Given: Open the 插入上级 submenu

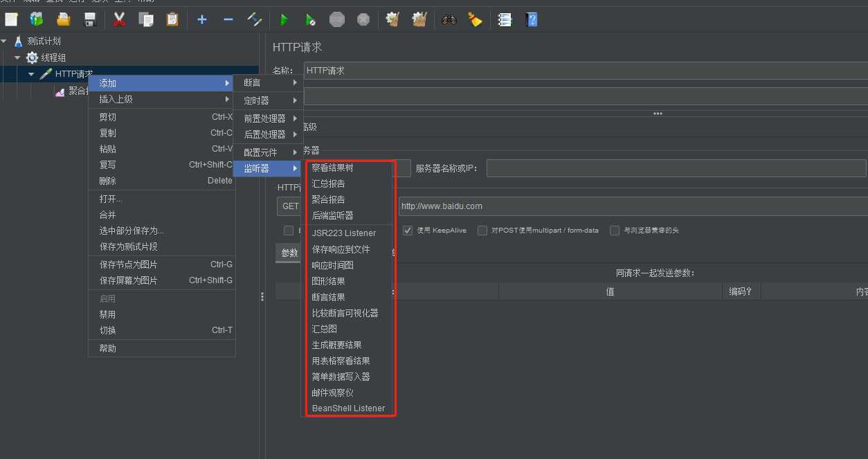Looking at the screenshot, I should click(x=162, y=99).
